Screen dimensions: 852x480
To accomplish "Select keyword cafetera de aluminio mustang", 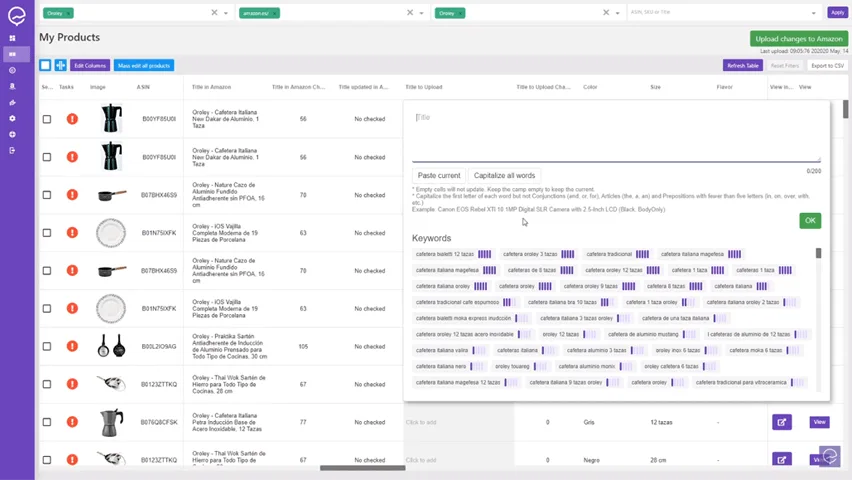I will click(x=651, y=334).
